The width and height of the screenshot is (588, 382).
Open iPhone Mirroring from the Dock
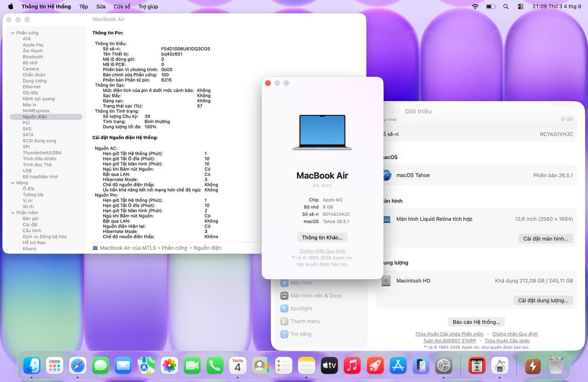[421, 365]
